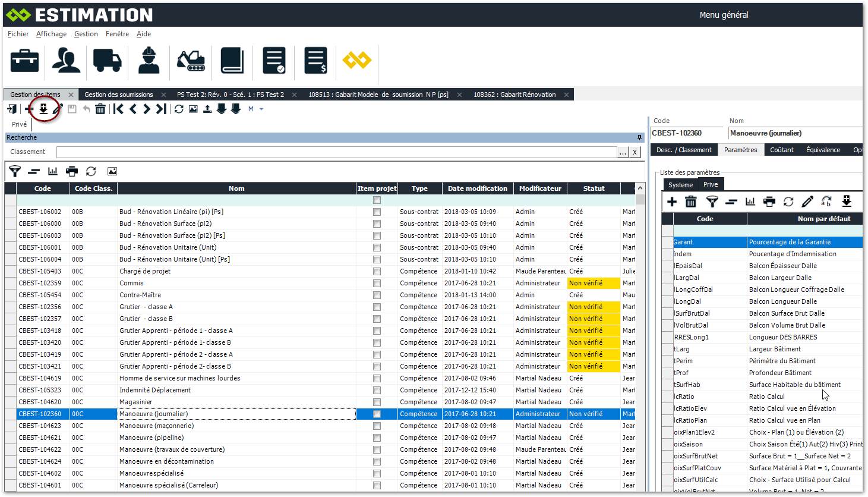Open Classement browse button with ellipsis

pos(623,152)
